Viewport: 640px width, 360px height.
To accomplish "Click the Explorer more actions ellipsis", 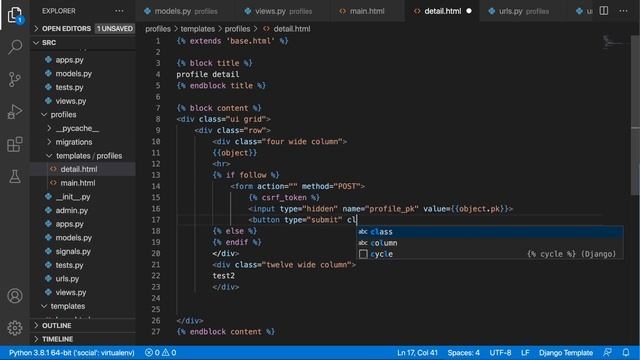I will coord(119,11).
